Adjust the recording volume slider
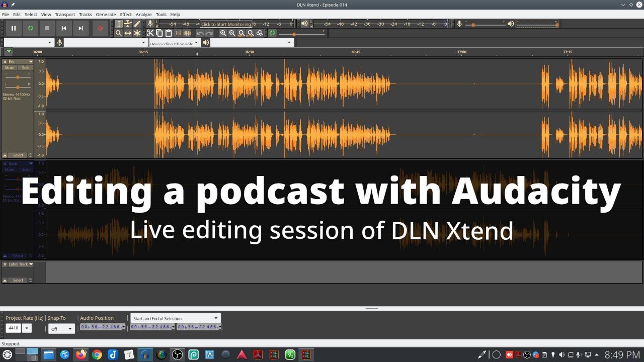 pyautogui.click(x=485, y=24)
